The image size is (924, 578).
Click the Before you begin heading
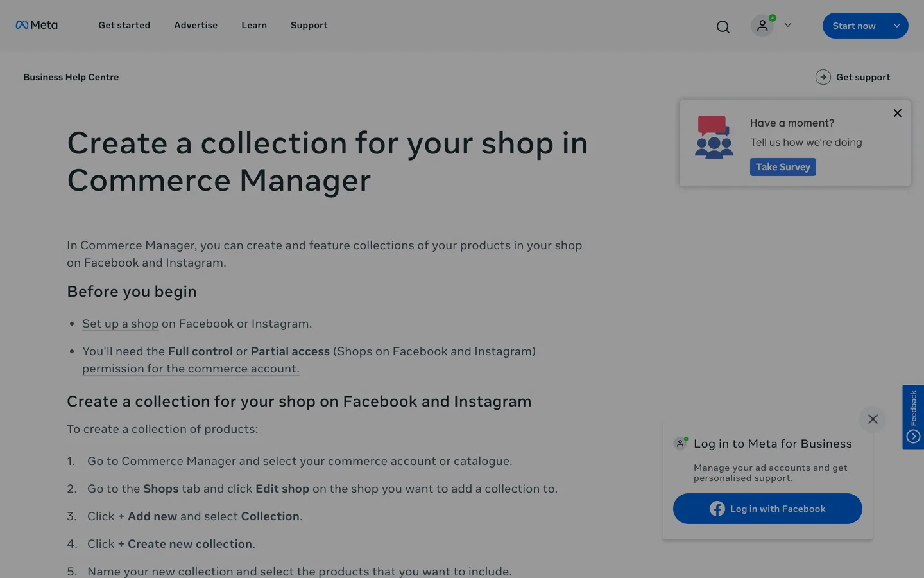[132, 292]
